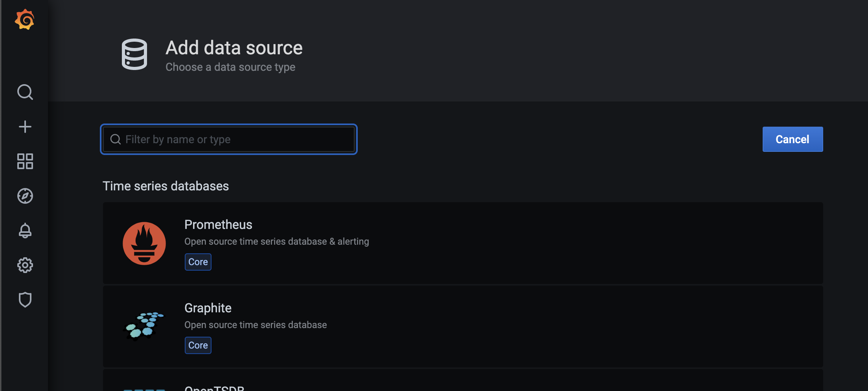Viewport: 868px width, 391px height.
Task: Click the Graphite logo icon
Action: [144, 326]
